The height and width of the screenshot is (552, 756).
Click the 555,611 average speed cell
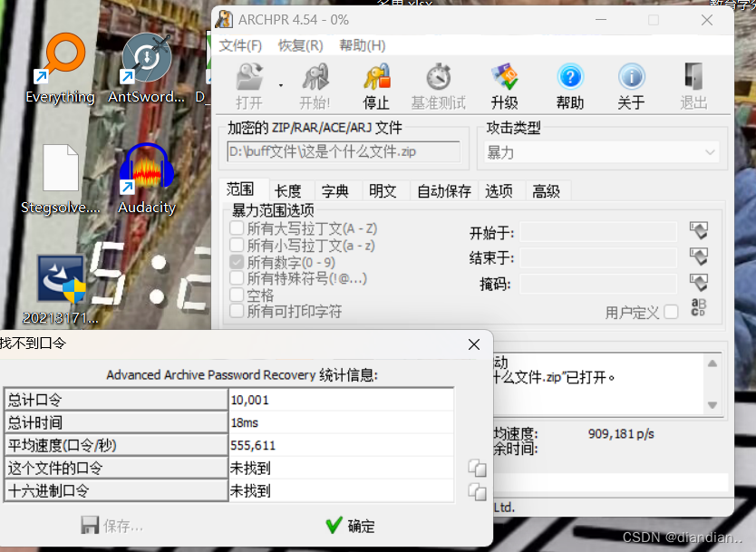point(342,445)
